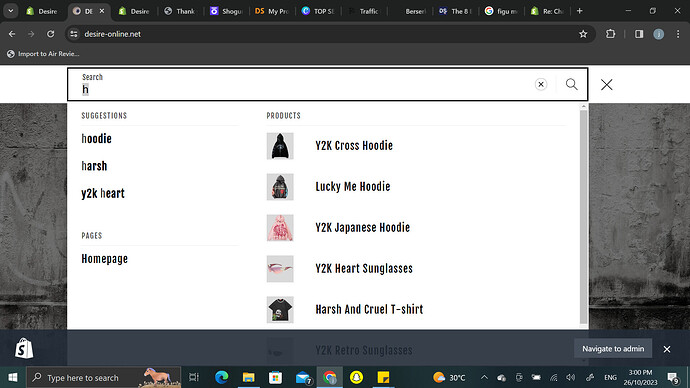Click the Y2K Japanese Hoodie thumbnail
Viewport: 690px width, 388px height.
pos(280,228)
